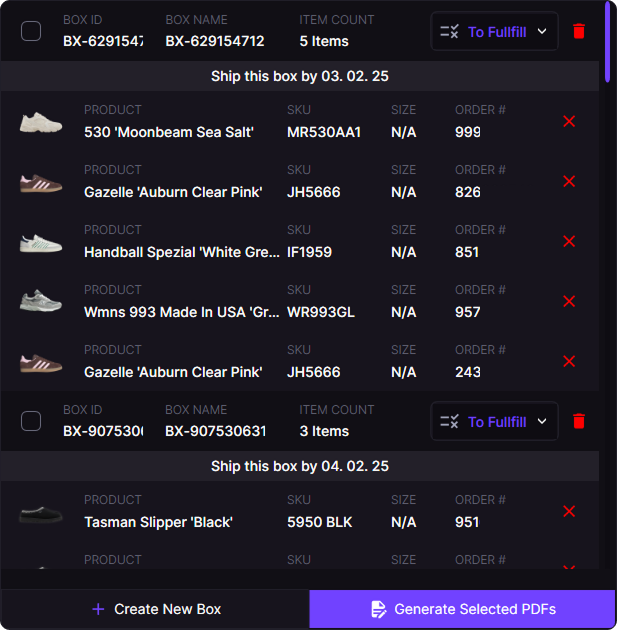Remove Tasman Slipper 'Black' item

coord(569,511)
